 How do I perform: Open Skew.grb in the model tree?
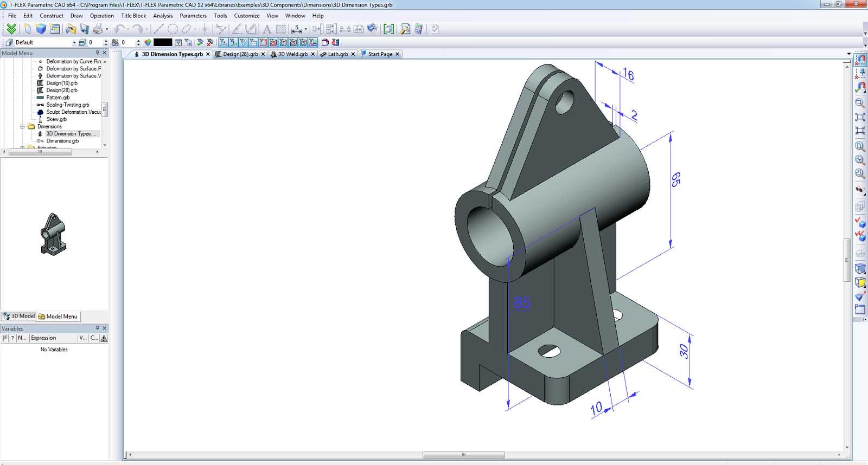click(x=56, y=119)
